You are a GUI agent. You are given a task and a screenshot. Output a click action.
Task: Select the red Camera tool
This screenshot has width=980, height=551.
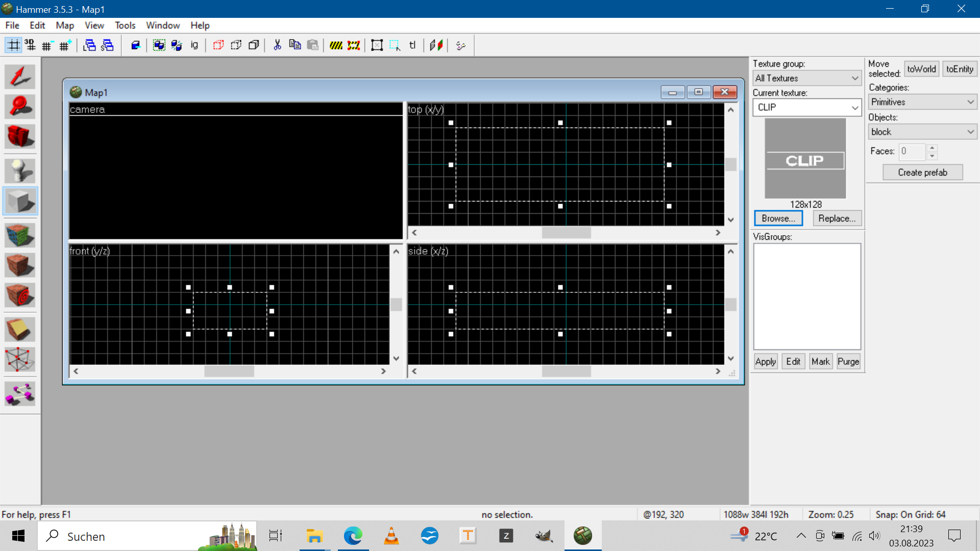point(20,137)
